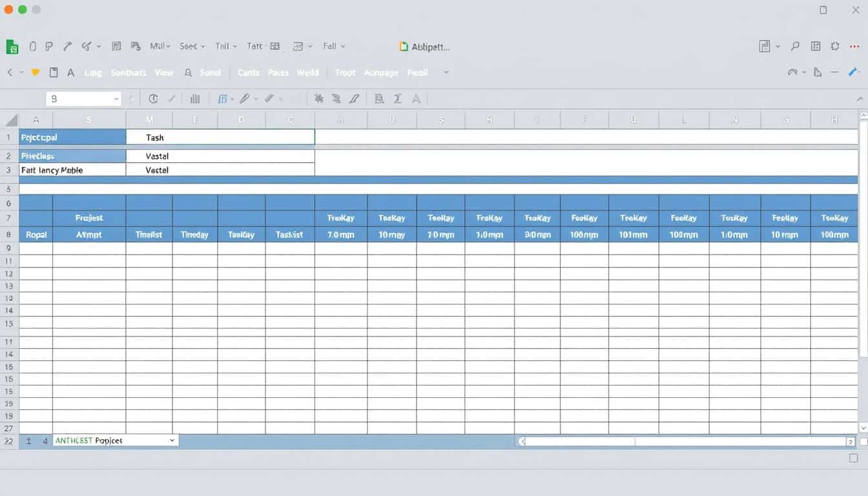Click the back chevron in ribbon row

(10, 72)
